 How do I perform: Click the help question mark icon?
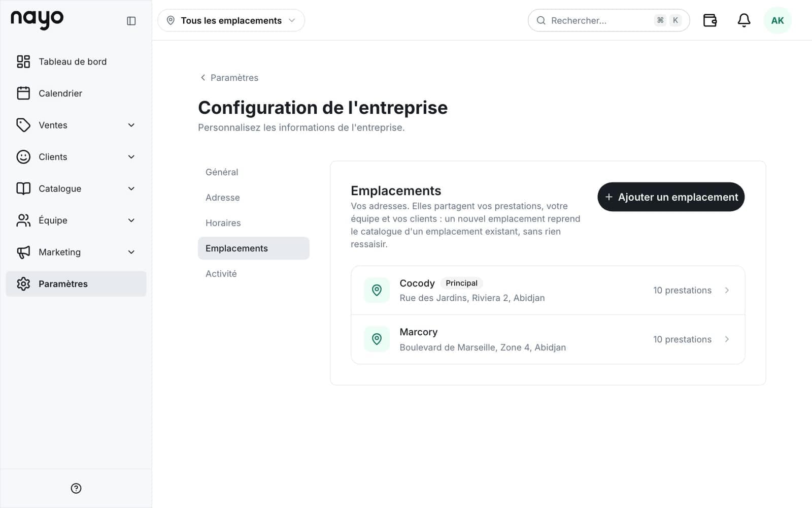(x=76, y=488)
